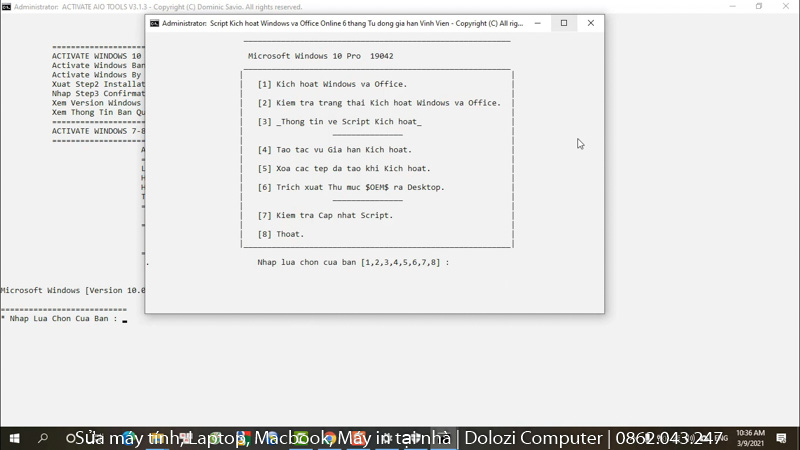Click the Nhap lua chon cua ban [1,2,3,4,5,6,7,8] prompt
Image resolution: width=800 pixels, height=450 pixels.
(353, 262)
